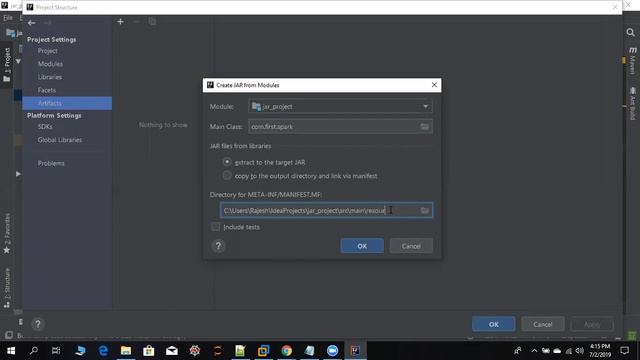Open the File menu in IntelliJ
The width and height of the screenshot is (640, 360).
tap(8, 18)
